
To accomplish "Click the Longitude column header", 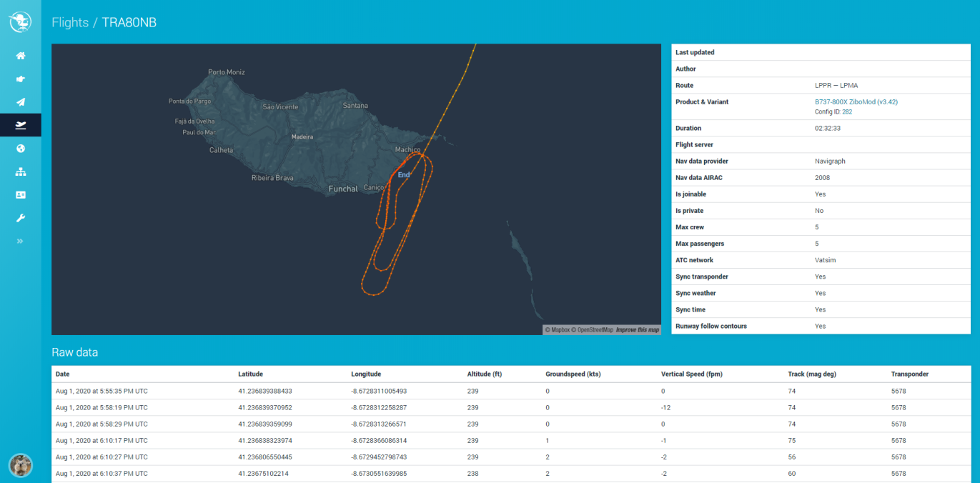I will tap(366, 374).
